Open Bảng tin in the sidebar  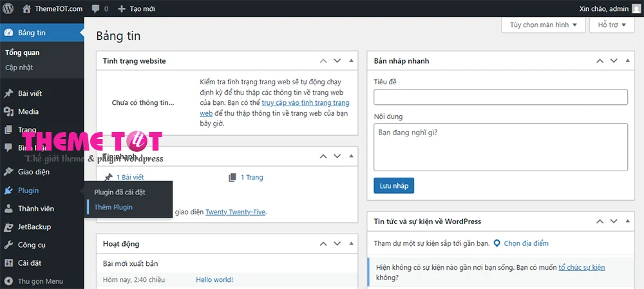(42, 33)
